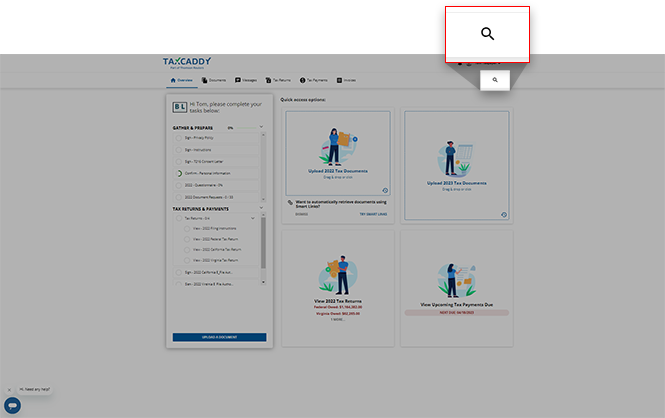Screen dimensions: 665x418
Task: Open the chat support bubble icon
Action: (12, 405)
